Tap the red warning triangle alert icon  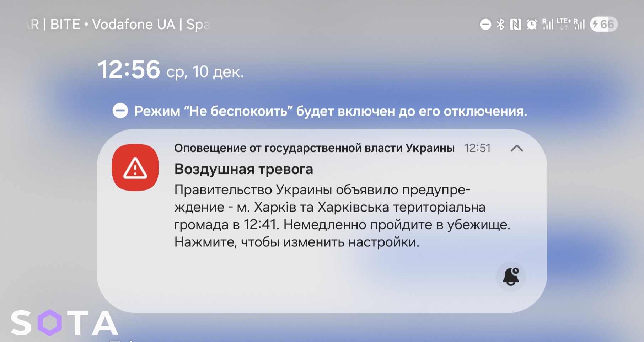tap(135, 167)
